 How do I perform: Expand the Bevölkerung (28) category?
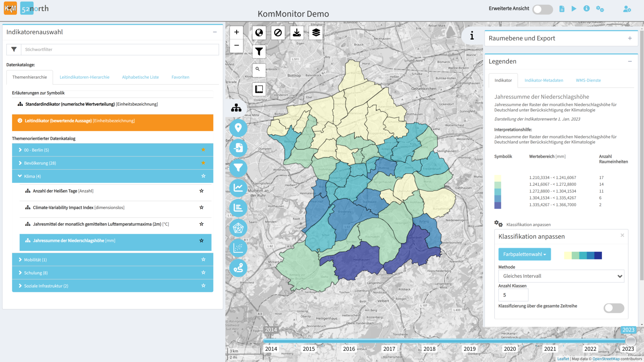click(x=113, y=163)
